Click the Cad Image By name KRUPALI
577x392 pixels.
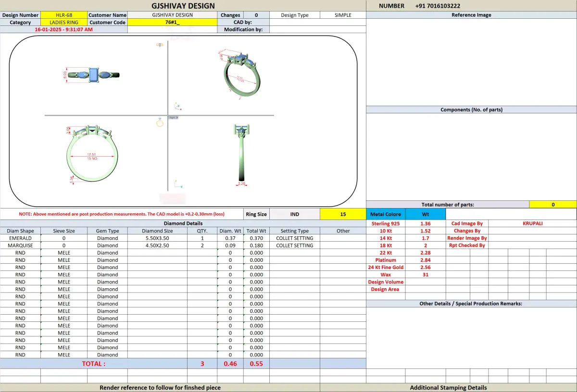(x=532, y=223)
